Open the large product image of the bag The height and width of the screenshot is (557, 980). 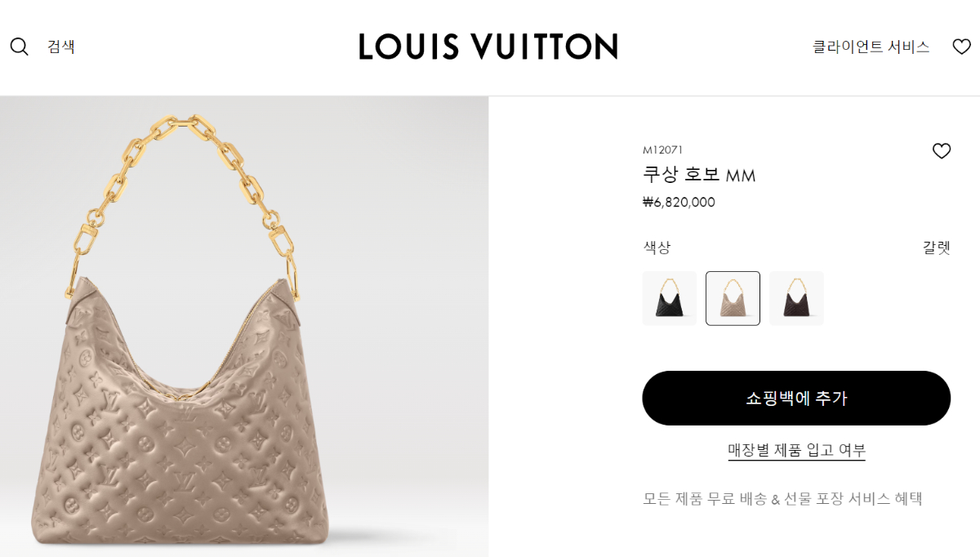pyautogui.click(x=244, y=327)
